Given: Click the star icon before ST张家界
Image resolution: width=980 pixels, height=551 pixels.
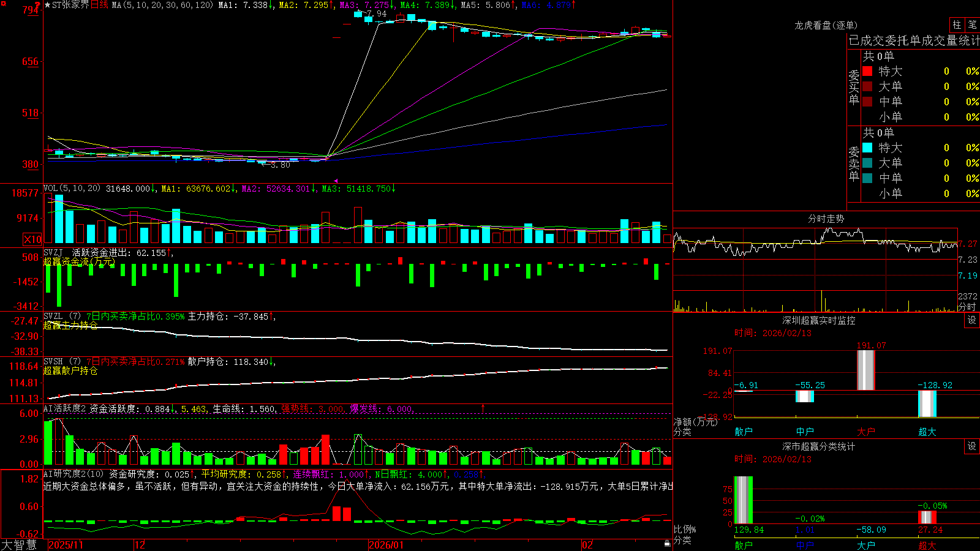Looking at the screenshot, I should tap(47, 5).
